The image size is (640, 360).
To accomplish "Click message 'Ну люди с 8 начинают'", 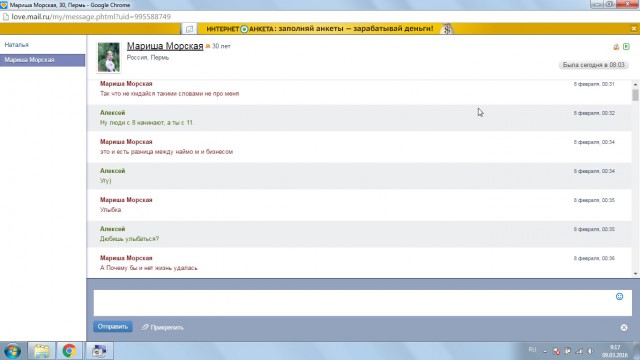I will pos(147,122).
